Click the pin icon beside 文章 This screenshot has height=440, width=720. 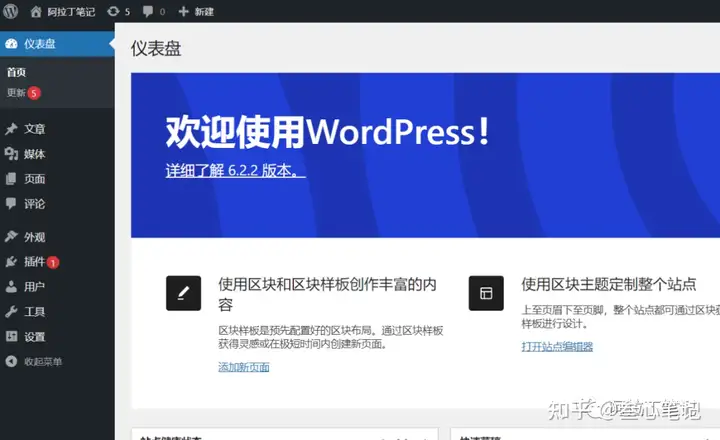11,129
